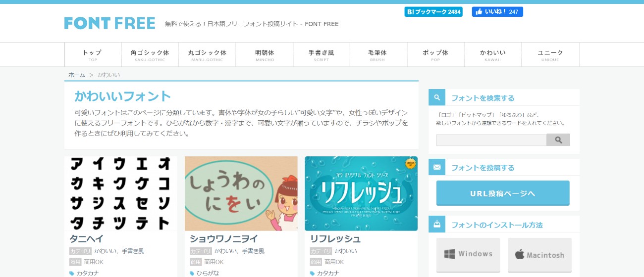Open the しょうわのにをい font thumbnail
The image size is (644, 277).
click(x=241, y=193)
